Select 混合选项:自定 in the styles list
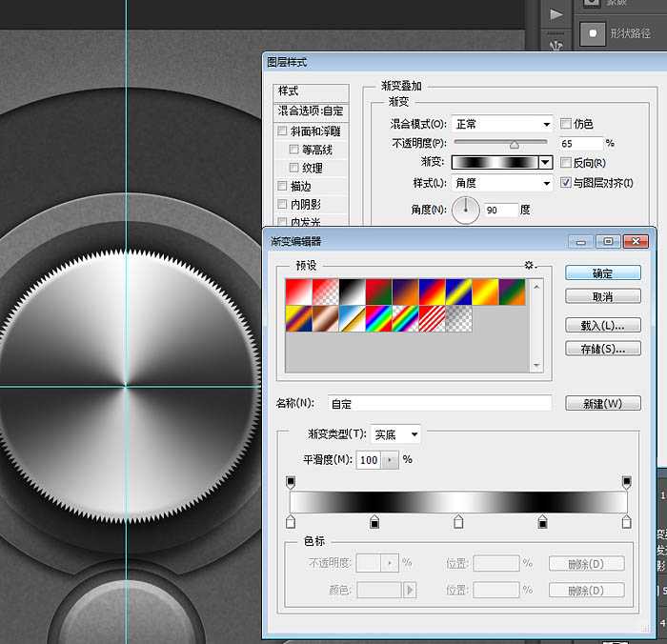The width and height of the screenshot is (667, 644). coord(309,111)
